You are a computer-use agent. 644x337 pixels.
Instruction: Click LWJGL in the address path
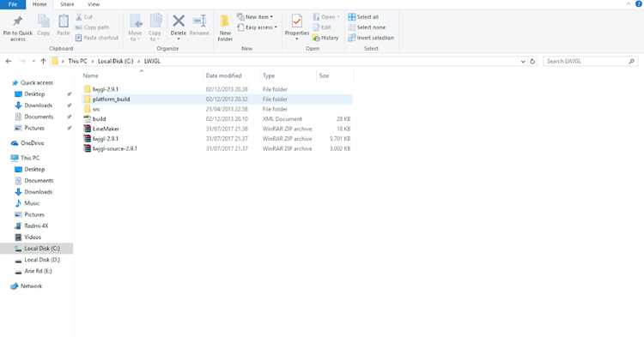[x=152, y=61]
